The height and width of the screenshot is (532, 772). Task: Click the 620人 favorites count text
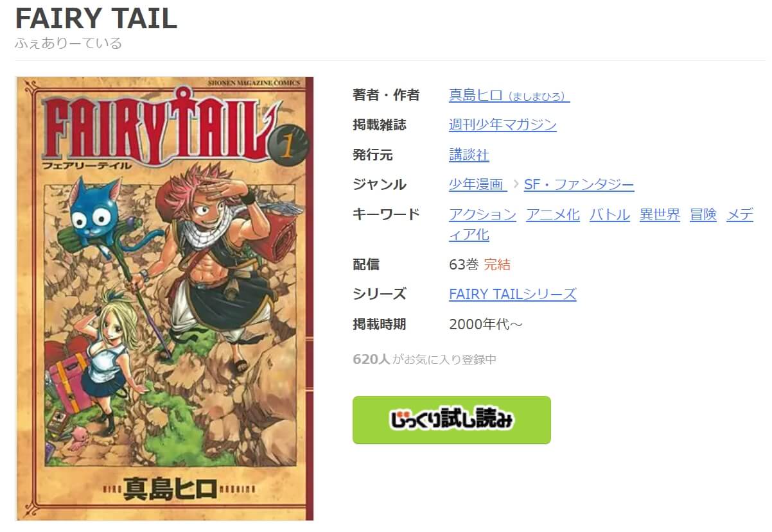371,359
